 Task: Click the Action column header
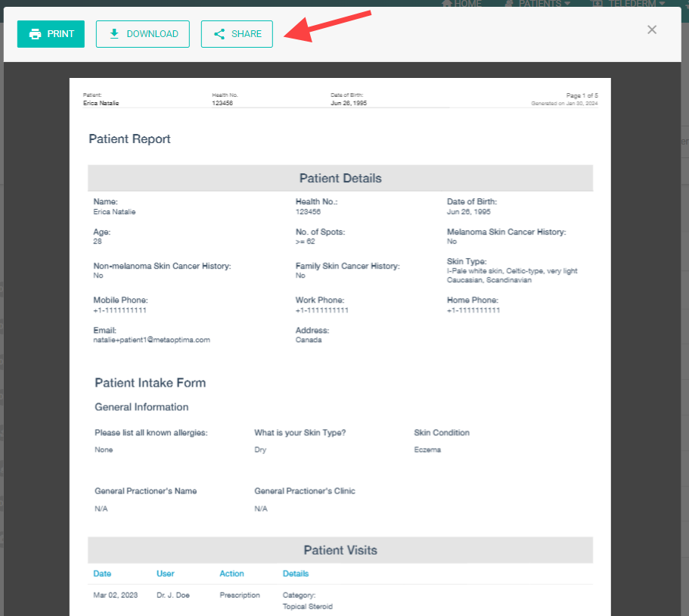pyautogui.click(x=231, y=574)
